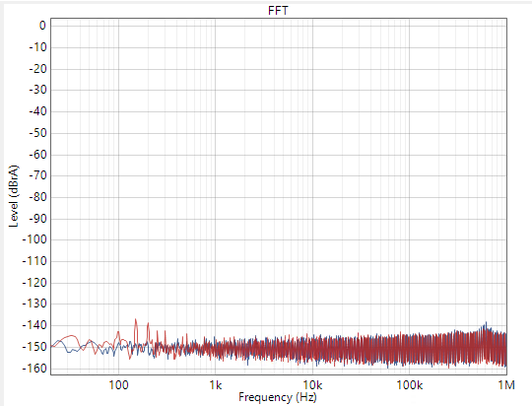This screenshot has width=532, height=406.
Task: Click the -140 level axis tick label
Action: pyautogui.click(x=34, y=325)
